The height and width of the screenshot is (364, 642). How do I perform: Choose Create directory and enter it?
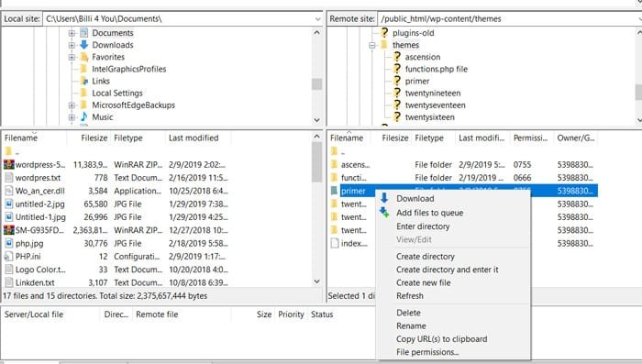[448, 270]
